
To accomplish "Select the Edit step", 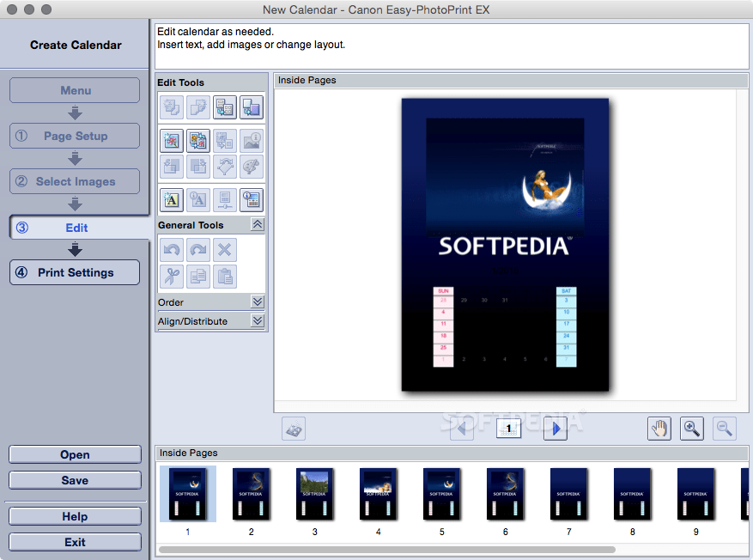I will click(x=79, y=227).
